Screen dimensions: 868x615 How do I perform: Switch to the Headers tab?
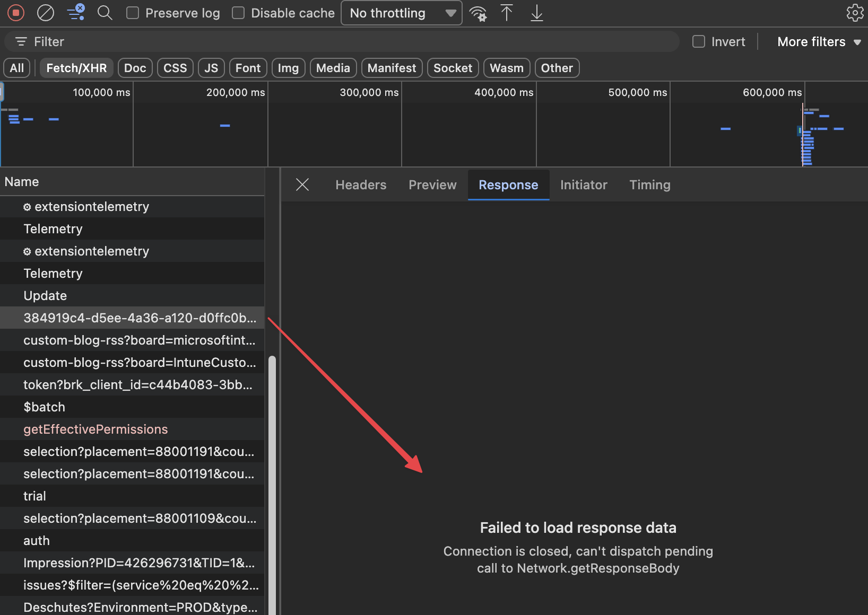pyautogui.click(x=361, y=184)
